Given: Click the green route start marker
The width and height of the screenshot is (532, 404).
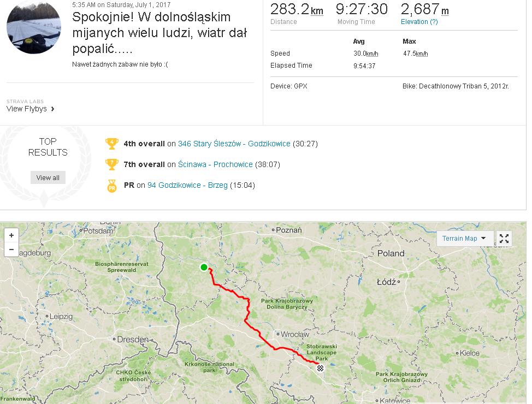Looking at the screenshot, I should [x=204, y=267].
